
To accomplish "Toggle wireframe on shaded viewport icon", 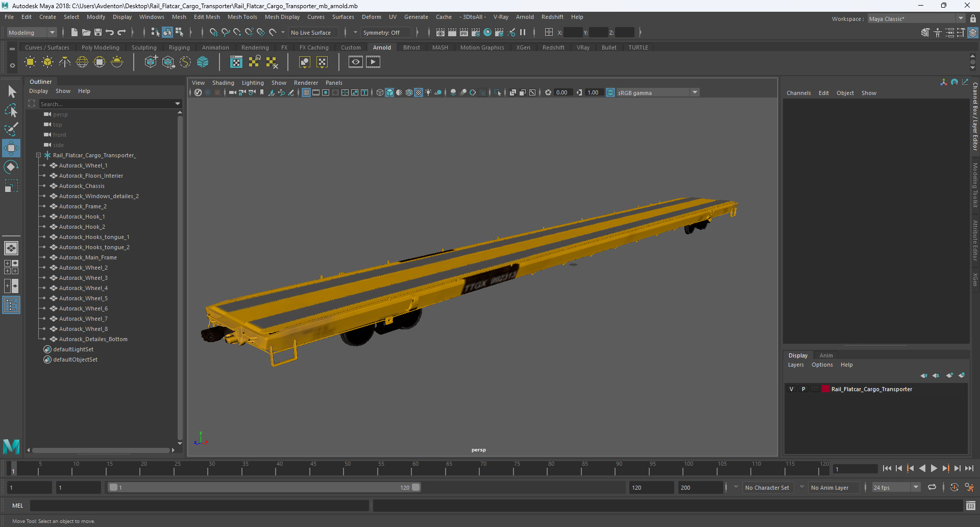I will (409, 92).
